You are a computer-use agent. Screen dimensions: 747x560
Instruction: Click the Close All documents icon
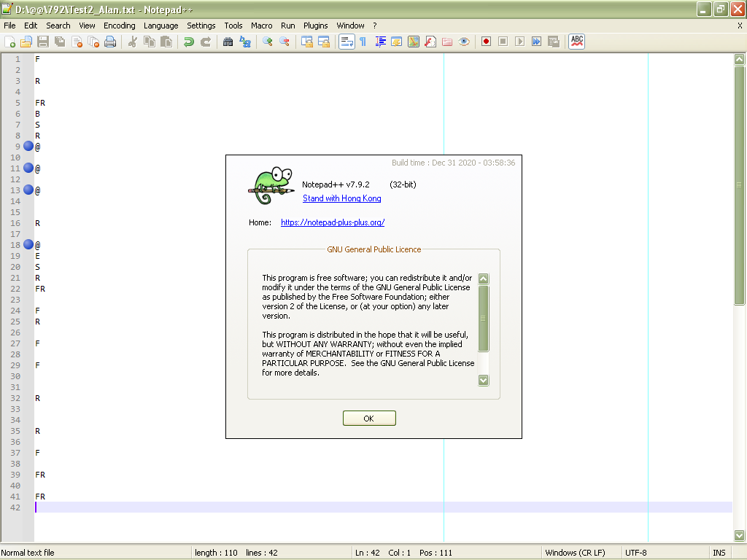pyautogui.click(x=94, y=42)
